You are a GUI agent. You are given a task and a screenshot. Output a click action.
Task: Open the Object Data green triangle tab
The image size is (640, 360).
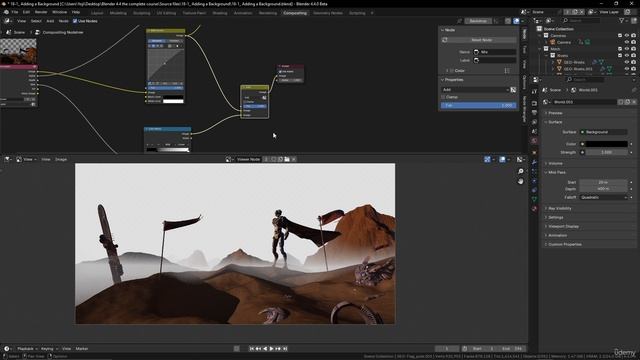pos(534,199)
